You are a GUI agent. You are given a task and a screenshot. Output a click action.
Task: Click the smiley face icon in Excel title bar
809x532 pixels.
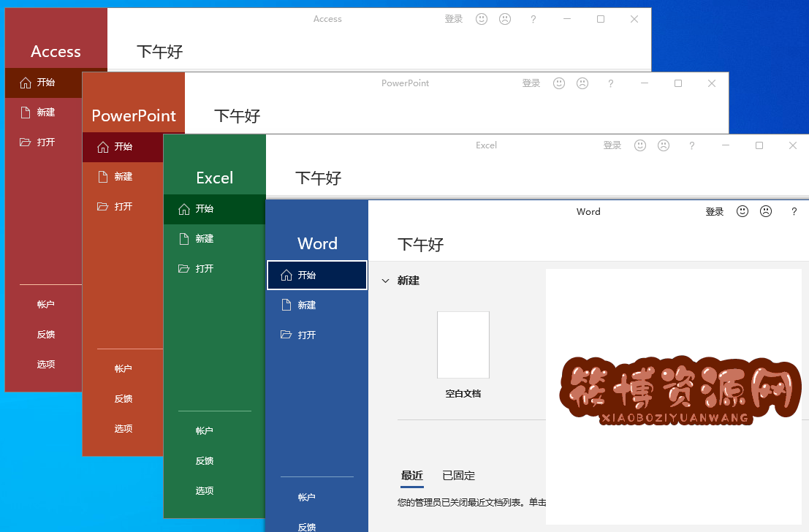(640, 145)
